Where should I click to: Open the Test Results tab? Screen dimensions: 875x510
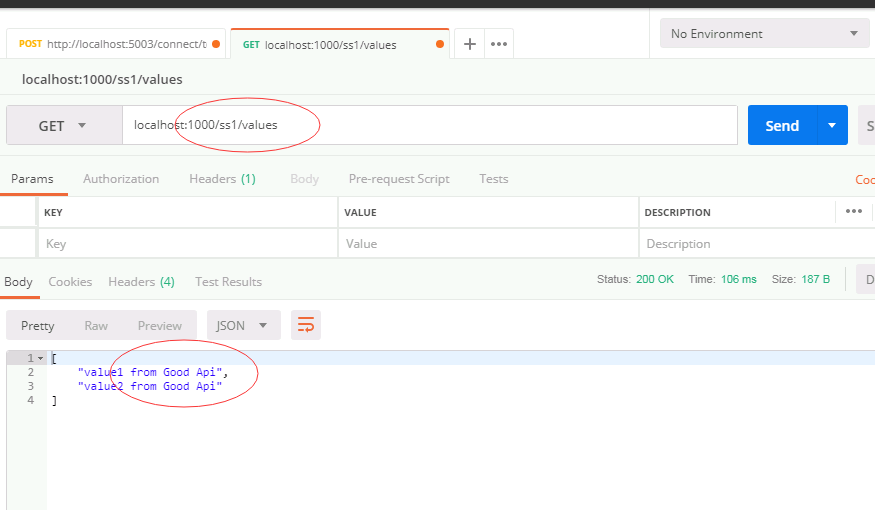[x=228, y=282]
